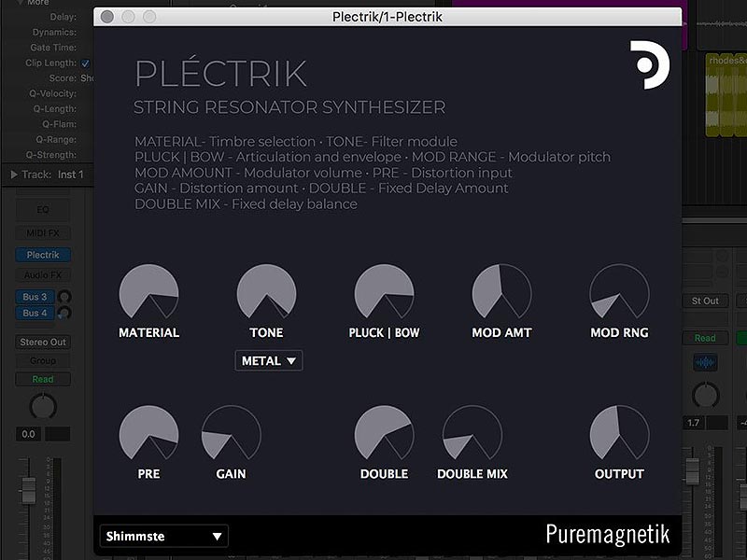Click the MOD AMT knob

[x=501, y=292]
